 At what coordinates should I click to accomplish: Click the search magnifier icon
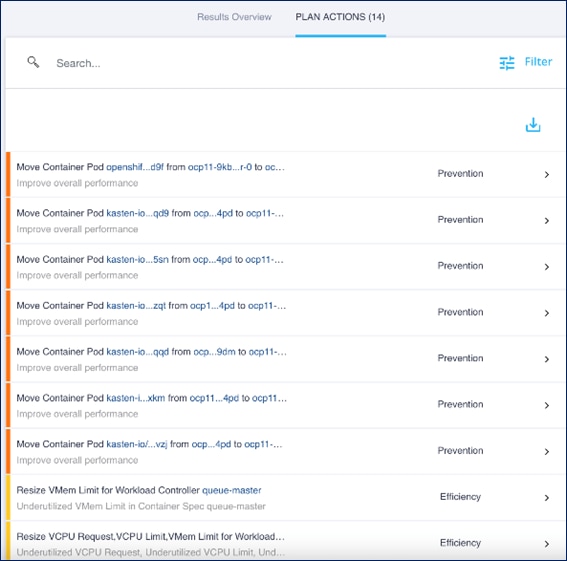pyautogui.click(x=33, y=62)
